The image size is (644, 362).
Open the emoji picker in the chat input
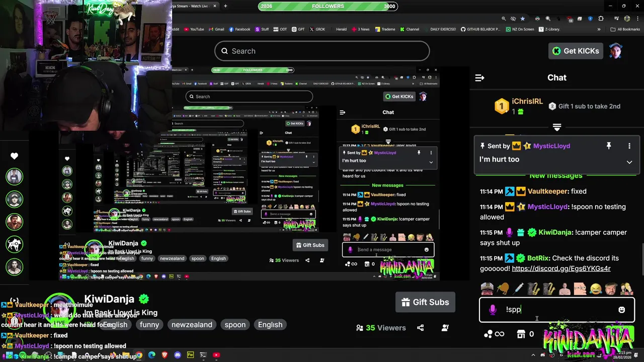pos(621,310)
